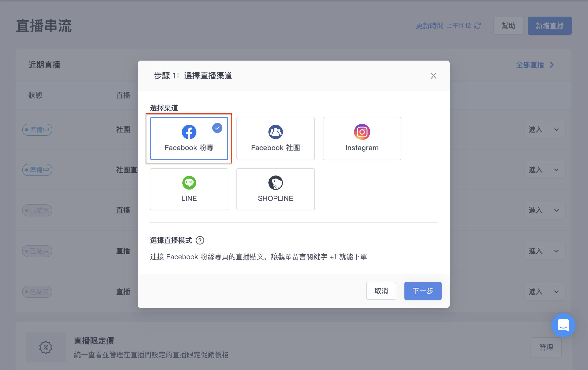The image size is (588, 370).
Task: Close the 選擇直播渠道 dialog with the X
Action: pyautogui.click(x=433, y=76)
